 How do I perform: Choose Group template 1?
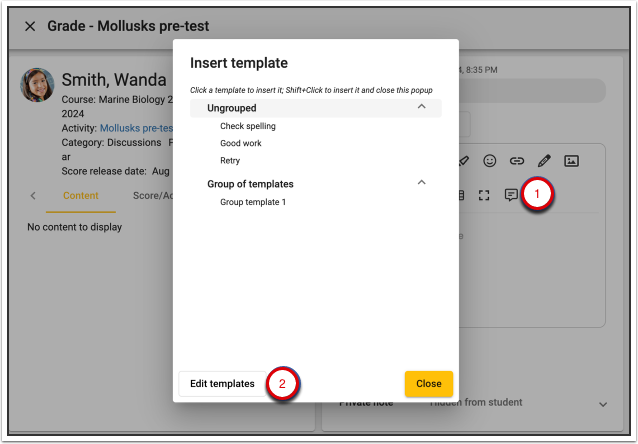pos(252,202)
